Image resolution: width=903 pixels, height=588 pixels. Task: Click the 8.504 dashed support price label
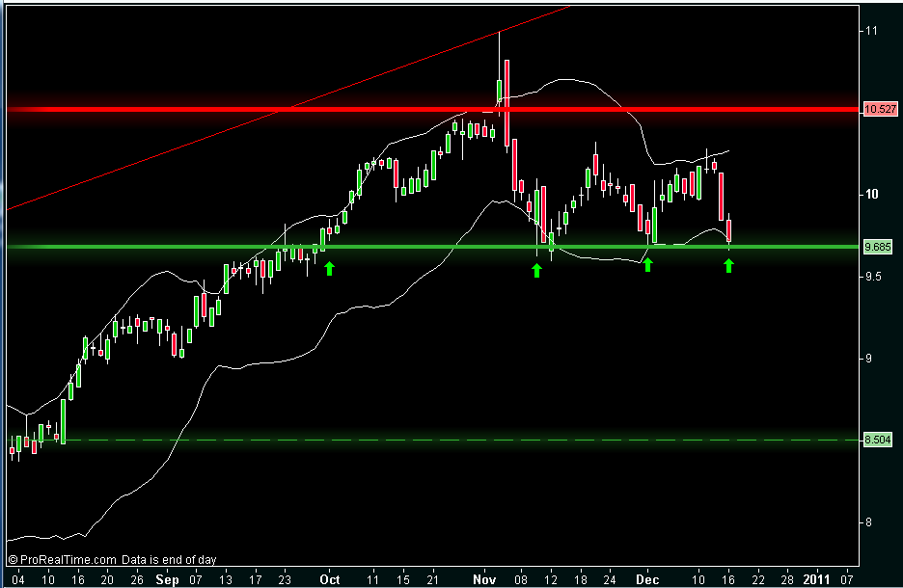(878, 441)
